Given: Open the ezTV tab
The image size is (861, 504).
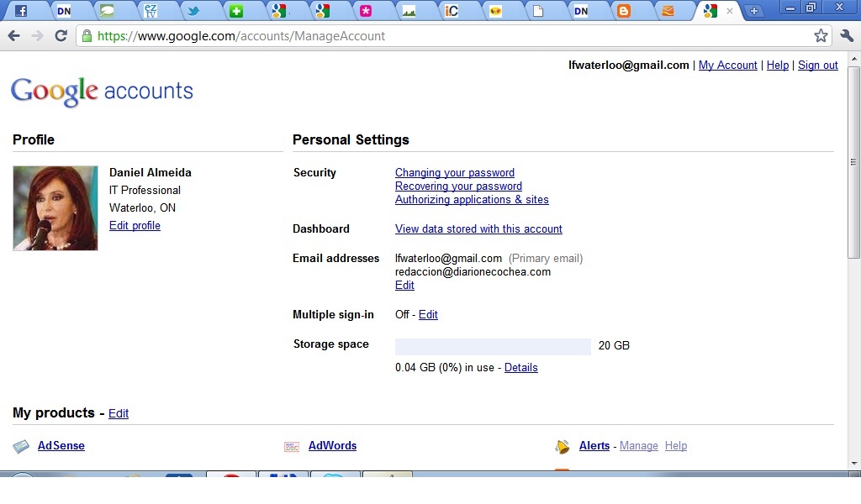Looking at the screenshot, I should tap(150, 10).
